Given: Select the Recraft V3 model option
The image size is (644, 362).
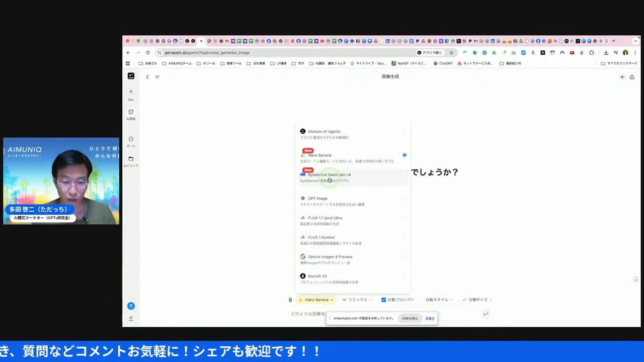Looking at the screenshot, I should 352,279.
